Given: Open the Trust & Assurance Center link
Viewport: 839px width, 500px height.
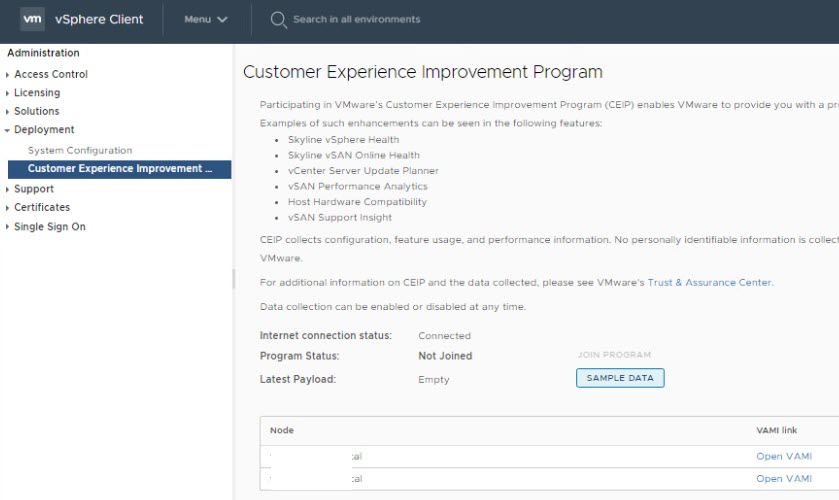Looking at the screenshot, I should click(709, 283).
